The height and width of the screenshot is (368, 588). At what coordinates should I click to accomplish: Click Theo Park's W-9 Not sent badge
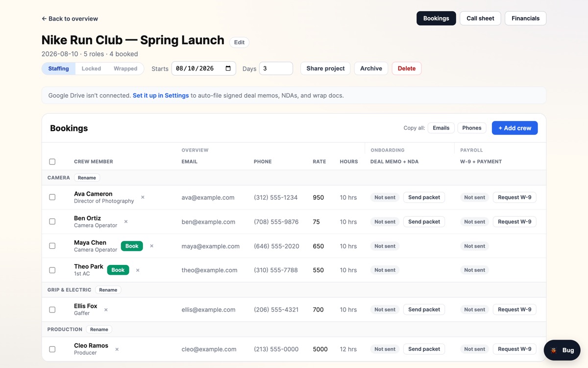474,270
